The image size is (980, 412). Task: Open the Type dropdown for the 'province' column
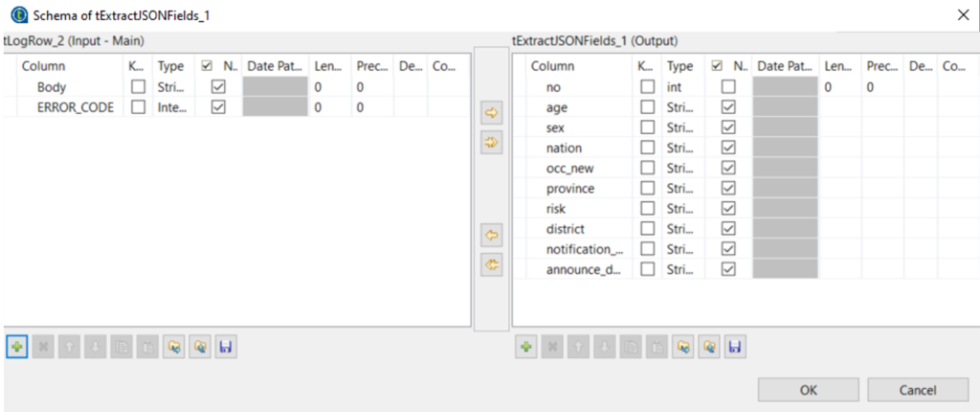click(680, 189)
